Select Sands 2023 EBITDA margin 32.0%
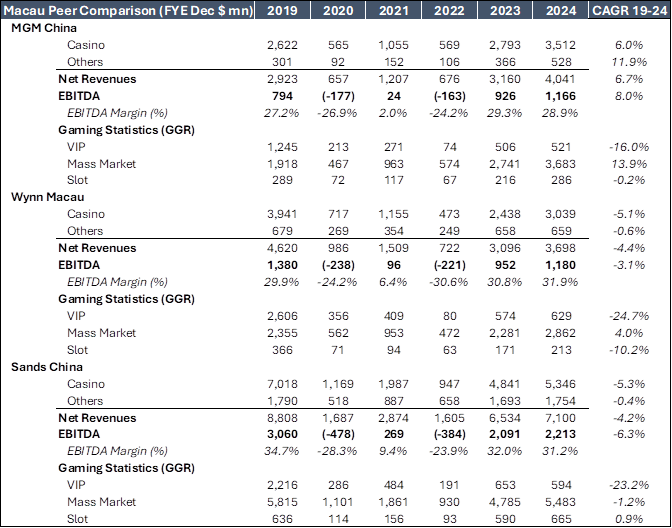The image size is (672, 528). pos(505,451)
